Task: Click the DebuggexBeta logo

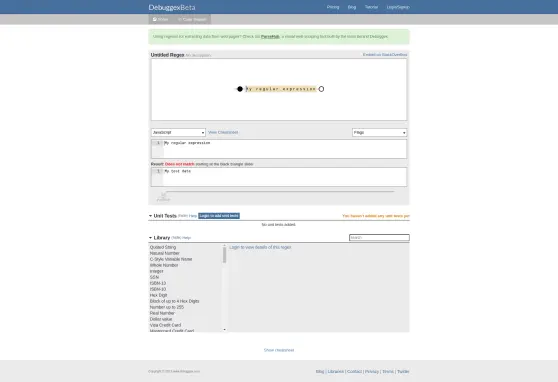Action: (x=172, y=7)
